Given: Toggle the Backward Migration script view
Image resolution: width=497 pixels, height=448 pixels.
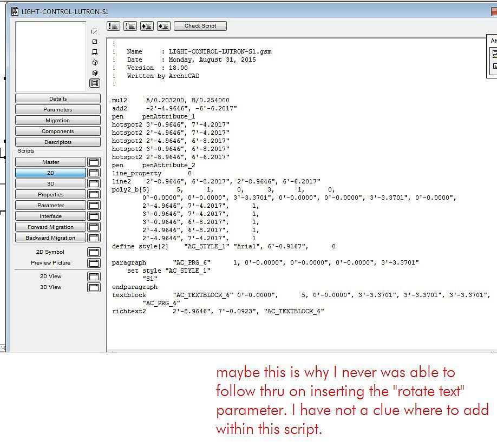Looking at the screenshot, I should click(50, 238).
